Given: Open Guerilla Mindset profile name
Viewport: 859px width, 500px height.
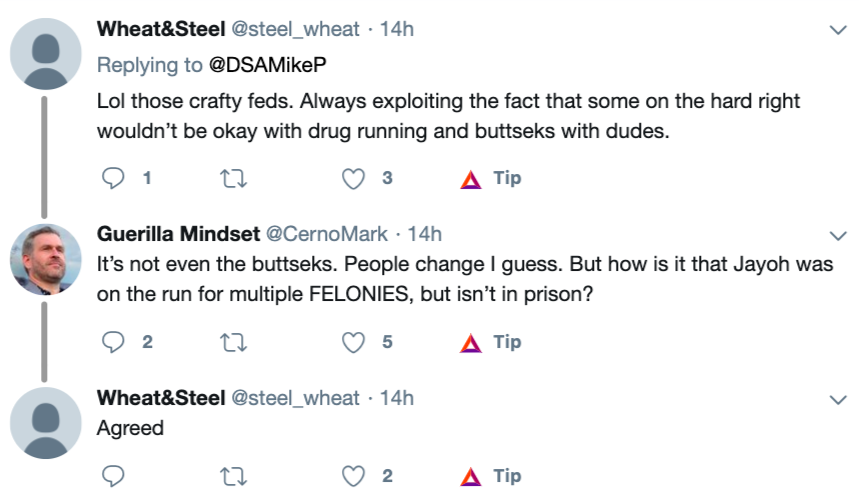Looking at the screenshot, I should pos(176,234).
